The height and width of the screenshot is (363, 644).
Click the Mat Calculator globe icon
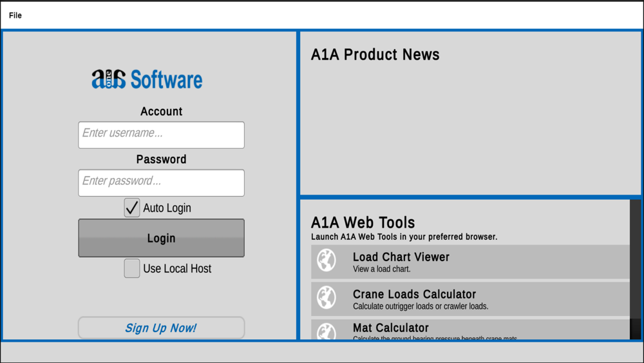coord(327,331)
